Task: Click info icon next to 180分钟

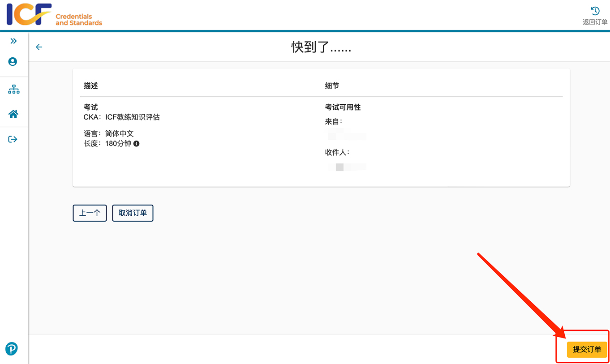Action: (137, 144)
